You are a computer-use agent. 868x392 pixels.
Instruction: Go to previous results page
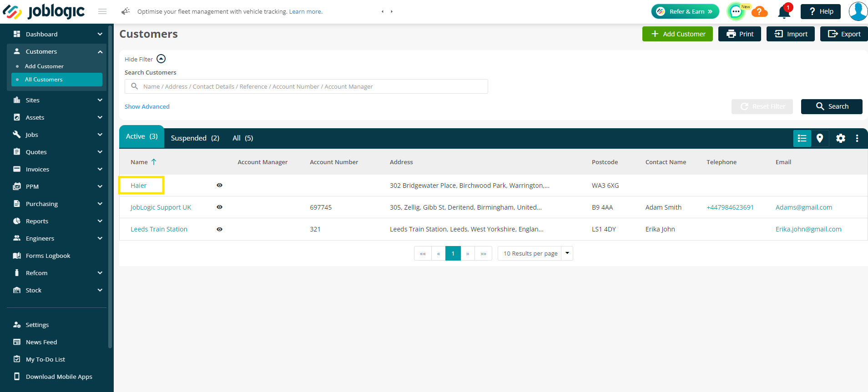(x=439, y=253)
